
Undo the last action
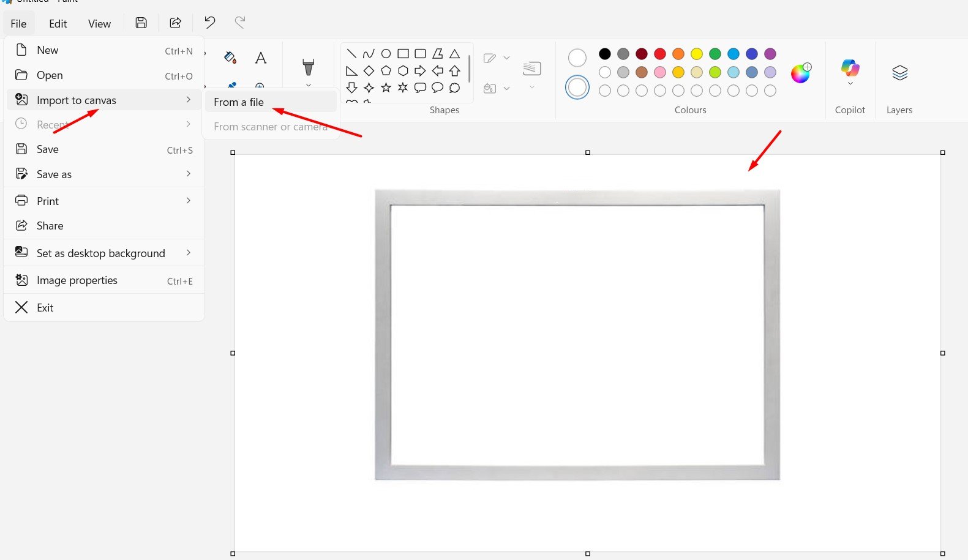tap(210, 23)
